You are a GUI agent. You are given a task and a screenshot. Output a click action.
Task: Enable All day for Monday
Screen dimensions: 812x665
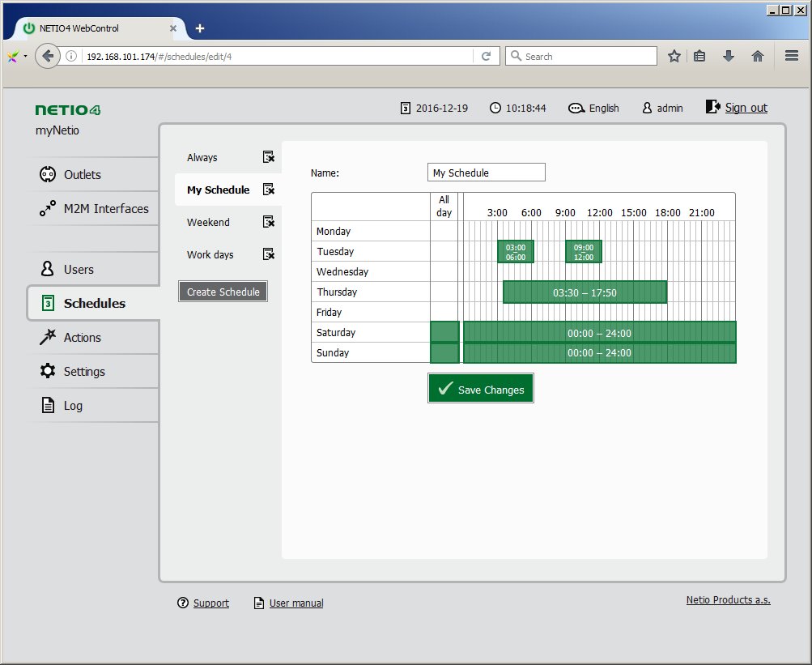444,231
